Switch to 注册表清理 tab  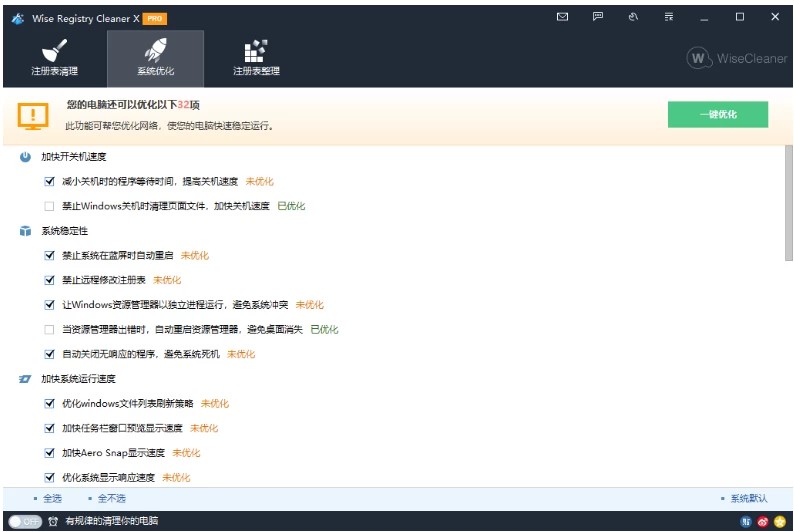click(x=54, y=58)
